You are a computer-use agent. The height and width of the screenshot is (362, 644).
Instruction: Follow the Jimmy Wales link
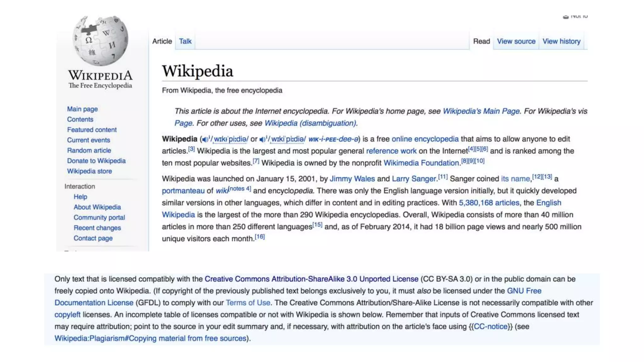point(352,179)
